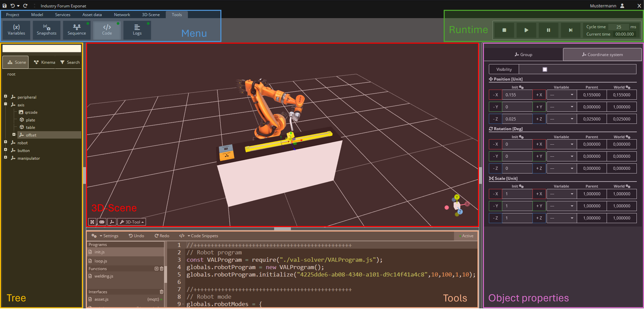Screen dimensions: 644x311
Task: Open the Variables tool
Action: coord(16,30)
